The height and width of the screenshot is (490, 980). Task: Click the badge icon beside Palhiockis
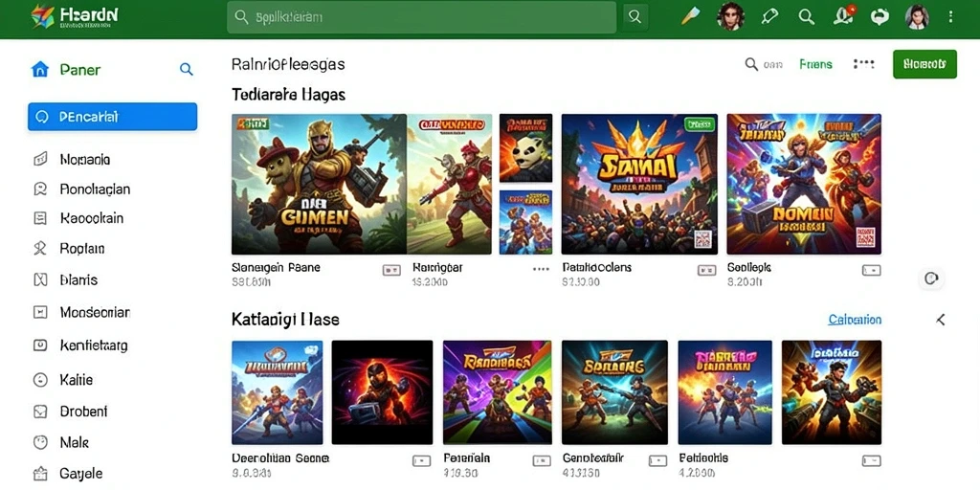(x=871, y=461)
